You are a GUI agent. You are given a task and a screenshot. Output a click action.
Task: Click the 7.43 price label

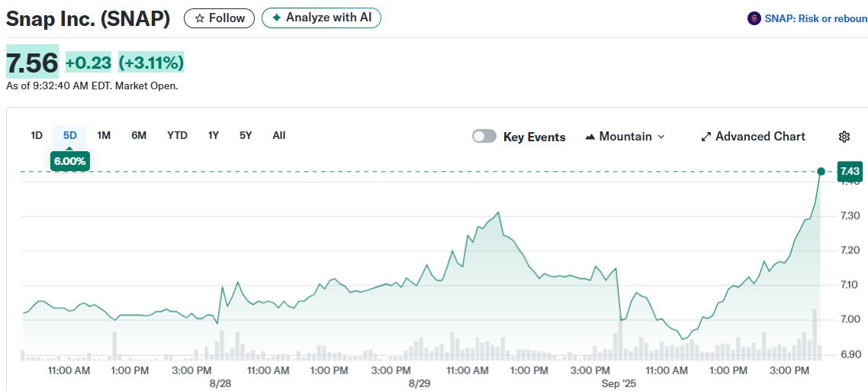pyautogui.click(x=849, y=171)
